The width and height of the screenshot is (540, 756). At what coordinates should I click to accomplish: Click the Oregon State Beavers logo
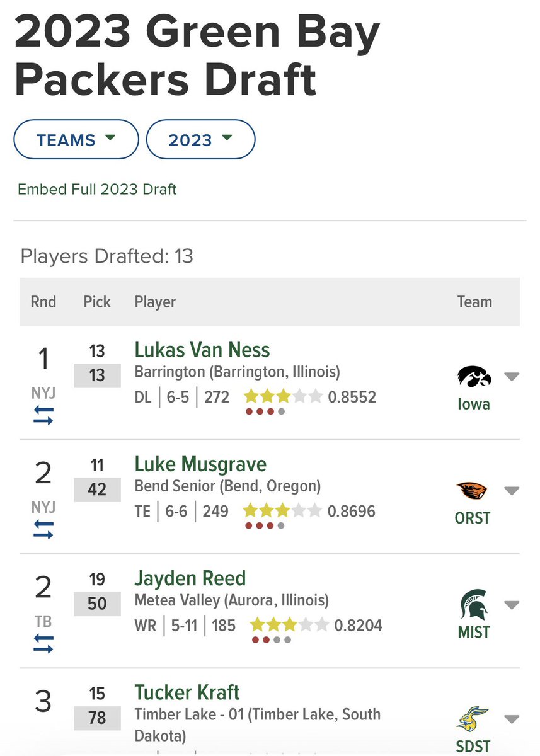[473, 491]
